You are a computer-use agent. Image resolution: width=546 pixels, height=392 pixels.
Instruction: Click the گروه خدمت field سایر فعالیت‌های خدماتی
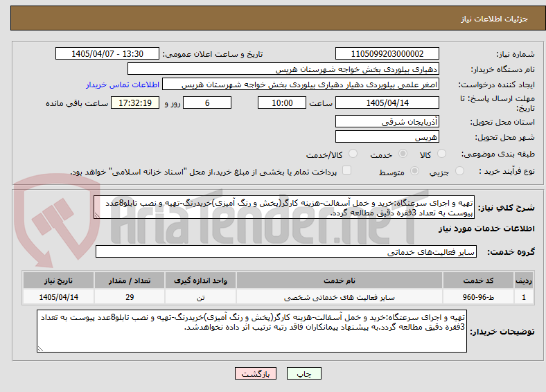(286, 251)
